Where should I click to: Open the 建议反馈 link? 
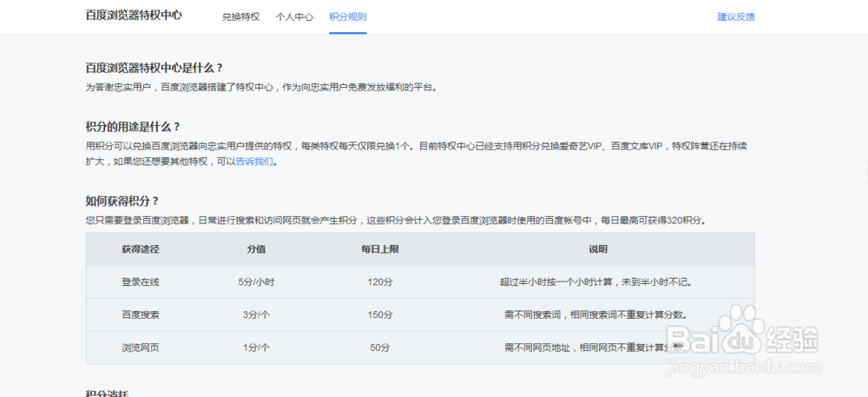click(736, 17)
